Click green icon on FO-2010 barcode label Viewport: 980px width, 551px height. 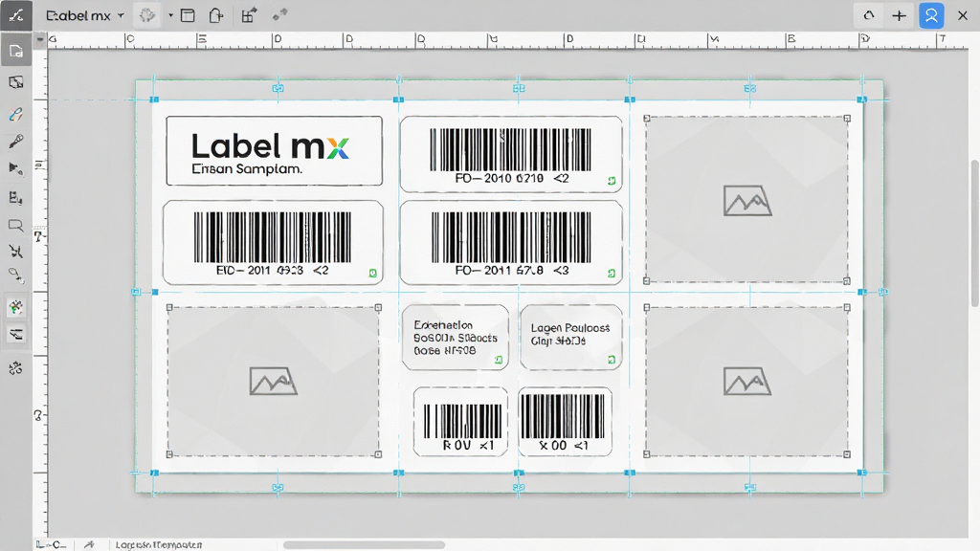[612, 181]
